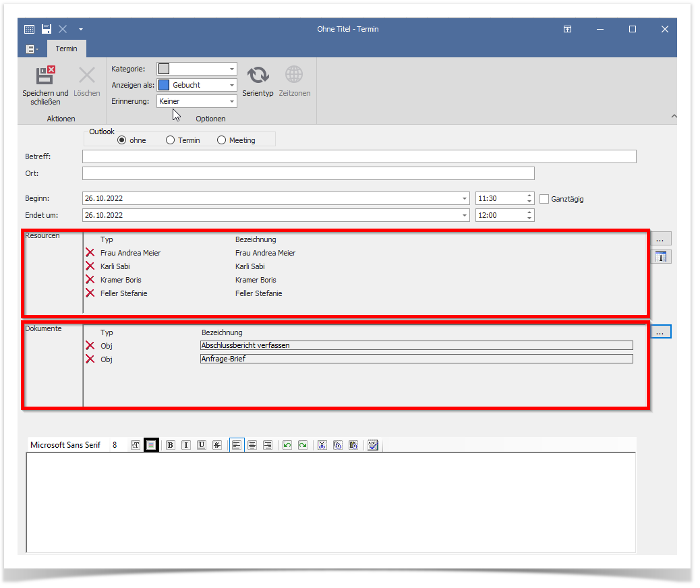Image resolution: width=700 pixels, height=588 pixels.
Task: Click the font size value 8
Action: 115,445
